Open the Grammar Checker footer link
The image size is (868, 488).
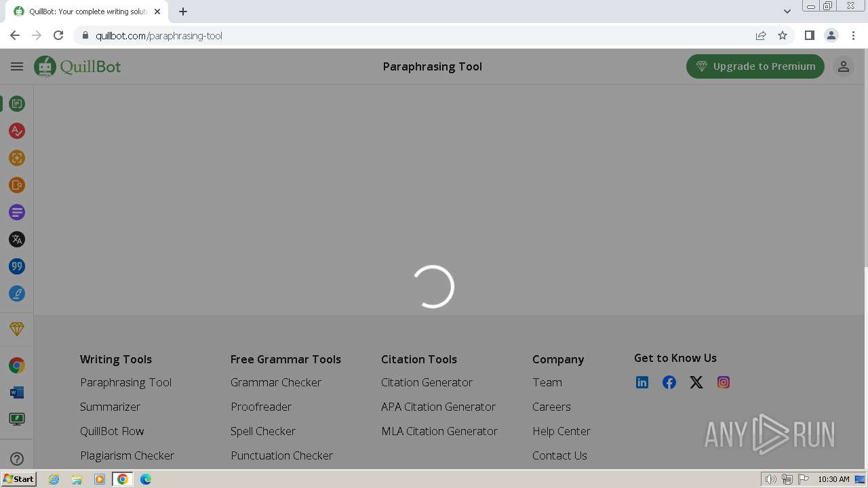click(276, 382)
